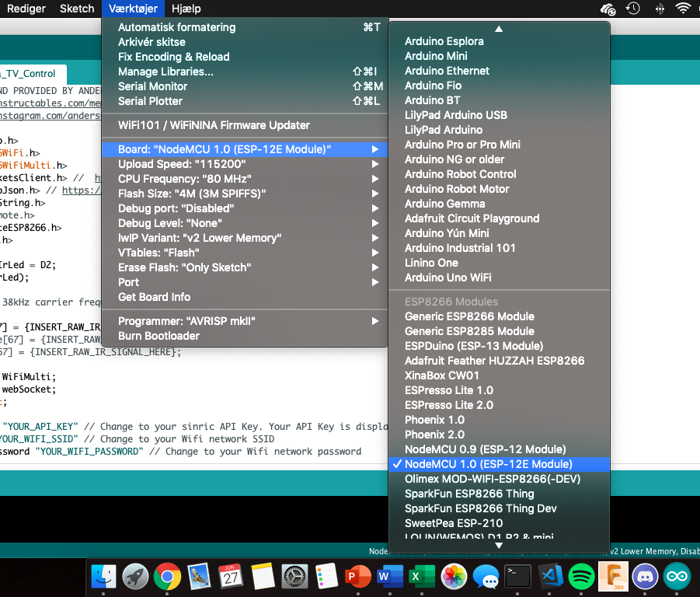This screenshot has width=700, height=597.
Task: Select LilyPad Arduino USB board
Action: point(499,115)
